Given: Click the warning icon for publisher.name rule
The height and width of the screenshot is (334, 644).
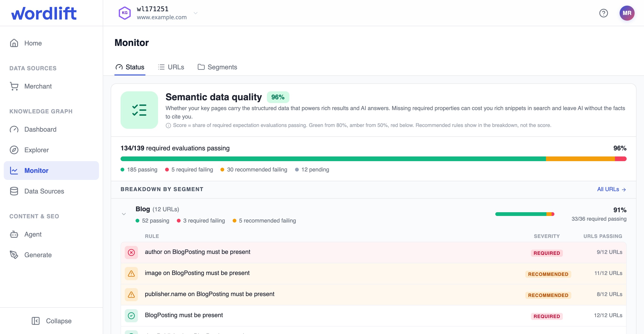Looking at the screenshot, I should coord(131,295).
